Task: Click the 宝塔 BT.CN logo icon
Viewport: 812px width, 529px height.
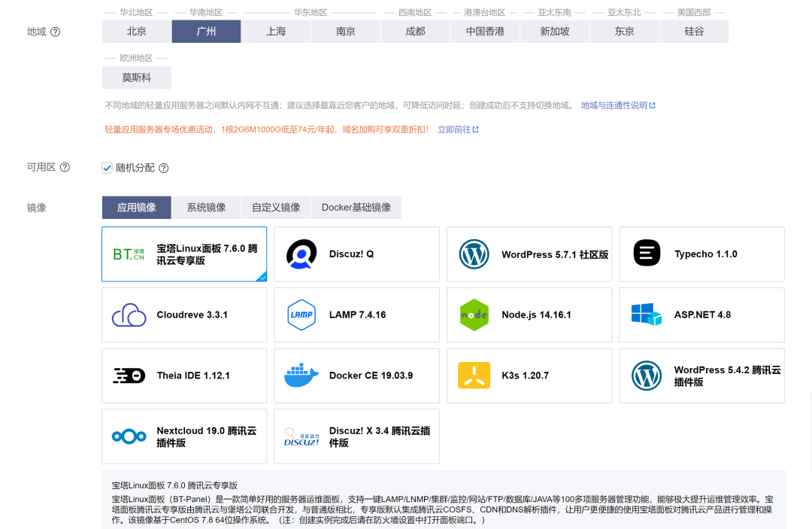Action: [x=129, y=254]
